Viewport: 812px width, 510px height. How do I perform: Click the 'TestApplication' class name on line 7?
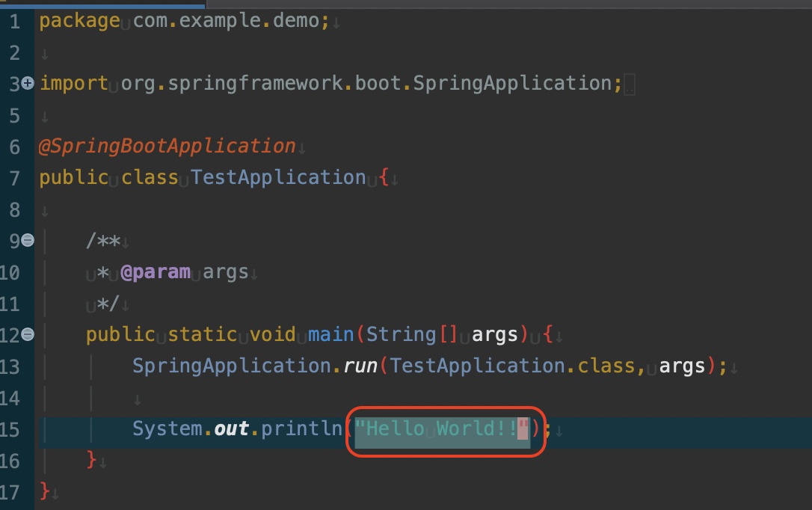pyautogui.click(x=278, y=177)
